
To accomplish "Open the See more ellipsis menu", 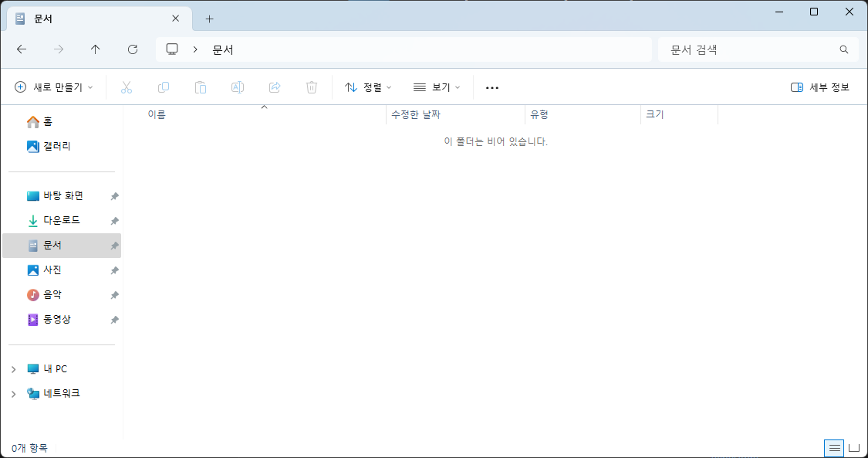I will [x=492, y=87].
